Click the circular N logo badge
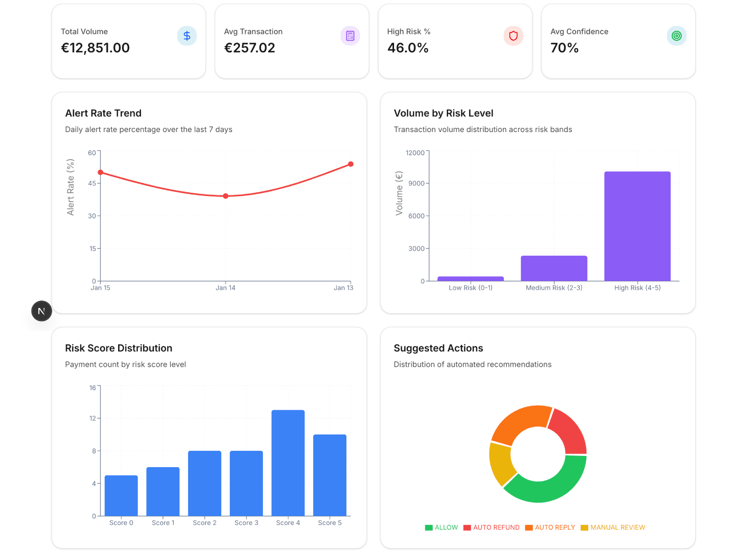Viewport: 747px width, 560px height. click(41, 311)
